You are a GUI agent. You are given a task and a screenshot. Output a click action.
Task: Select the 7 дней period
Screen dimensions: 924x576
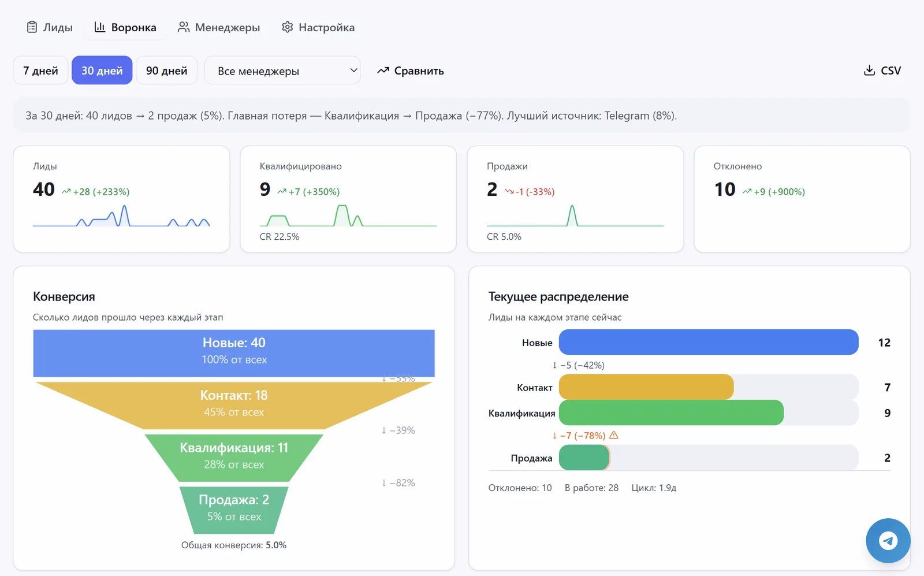coord(40,70)
